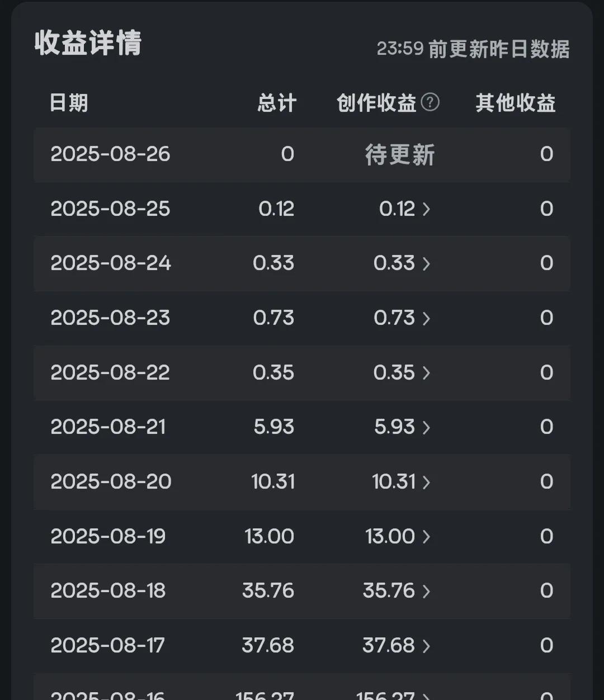The height and width of the screenshot is (700, 604).
Task: Click the help icon beside 创作收益
Action: pos(430,102)
